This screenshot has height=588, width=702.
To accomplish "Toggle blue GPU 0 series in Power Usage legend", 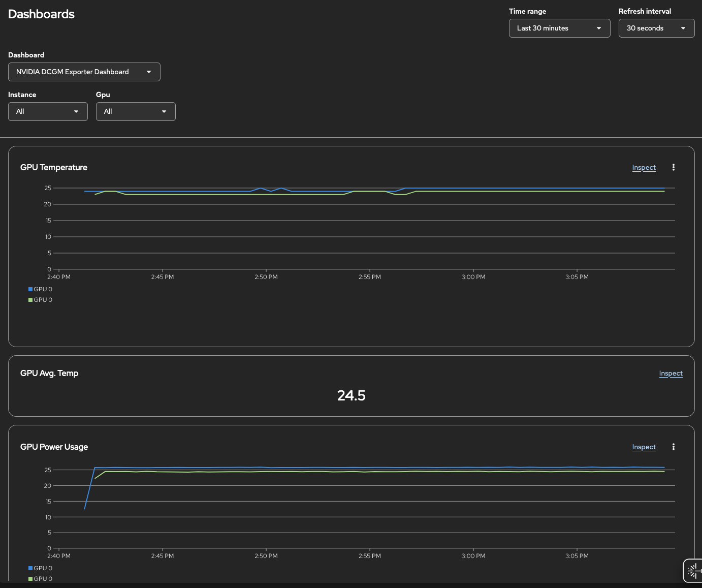I will point(40,568).
